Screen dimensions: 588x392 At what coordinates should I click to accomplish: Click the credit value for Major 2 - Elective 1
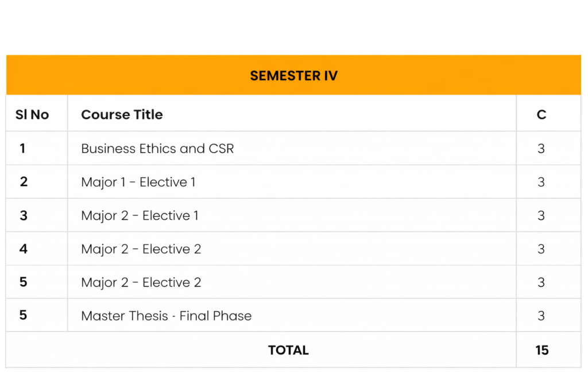coord(541,216)
